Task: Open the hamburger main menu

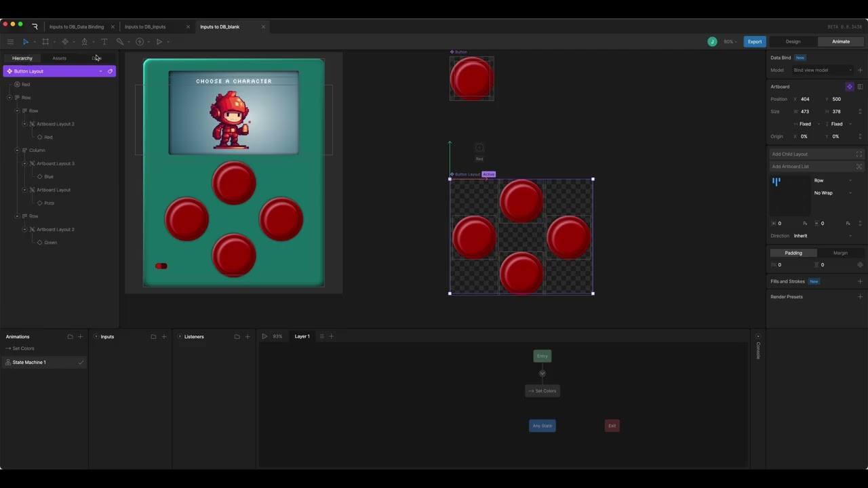Action: click(x=10, y=42)
